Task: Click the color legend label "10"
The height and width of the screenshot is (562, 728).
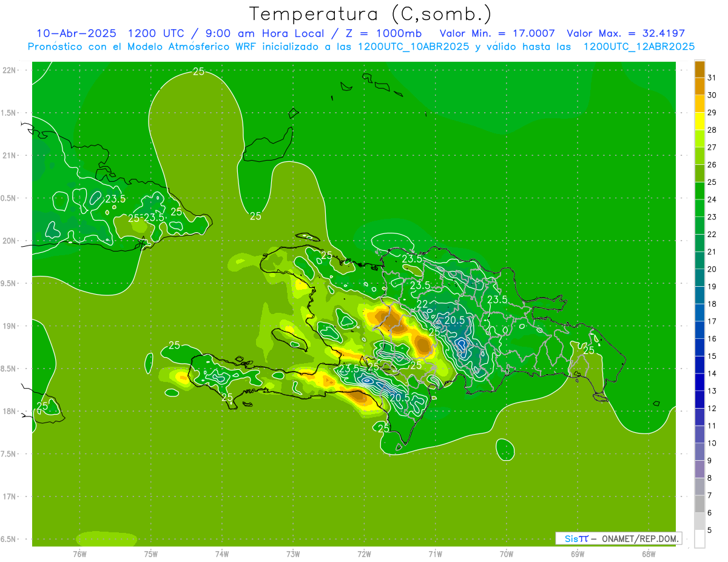Action: [712, 443]
